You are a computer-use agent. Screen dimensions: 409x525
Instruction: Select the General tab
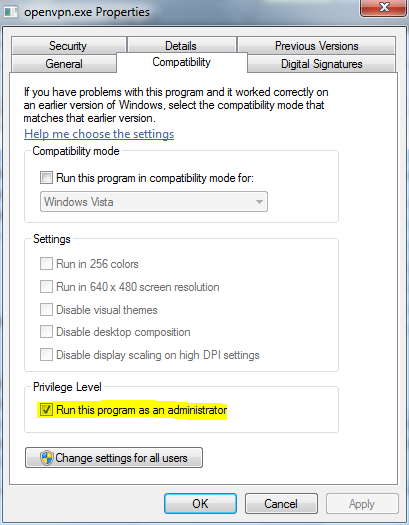64,64
